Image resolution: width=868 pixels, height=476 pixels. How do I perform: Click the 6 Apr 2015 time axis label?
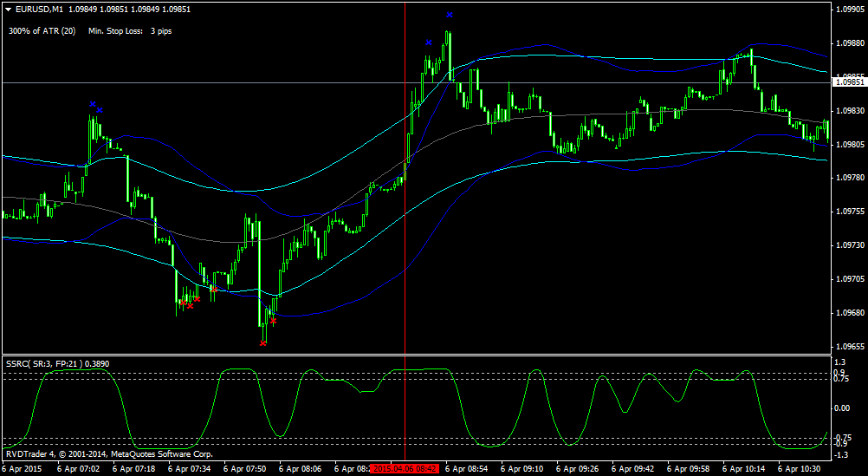(22, 469)
